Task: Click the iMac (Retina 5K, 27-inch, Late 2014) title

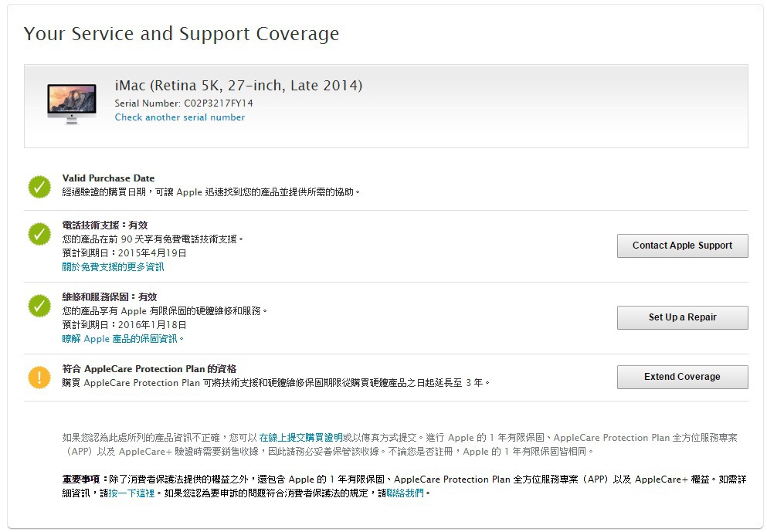Action: [239, 86]
